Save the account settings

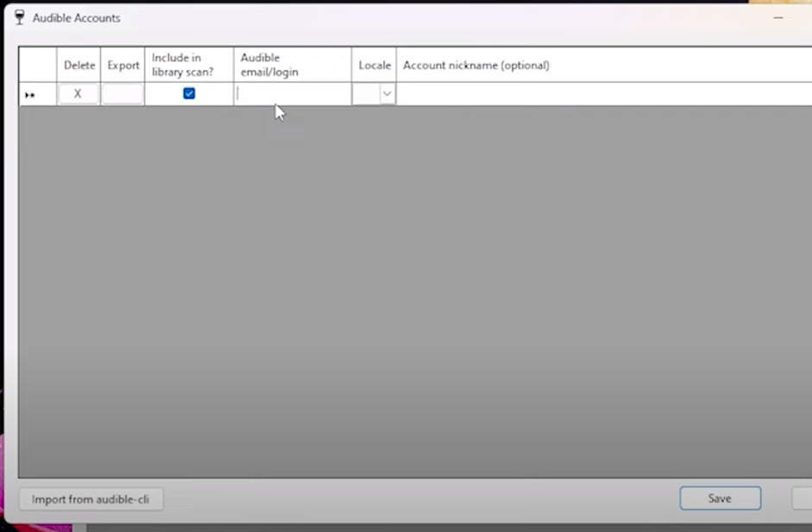(x=720, y=498)
